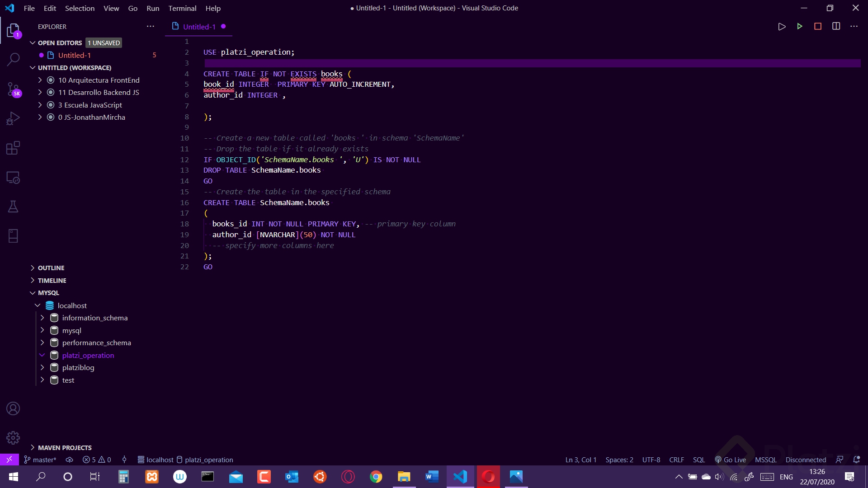The height and width of the screenshot is (488, 868).
Task: Change language mode from SQL
Action: coord(699,460)
